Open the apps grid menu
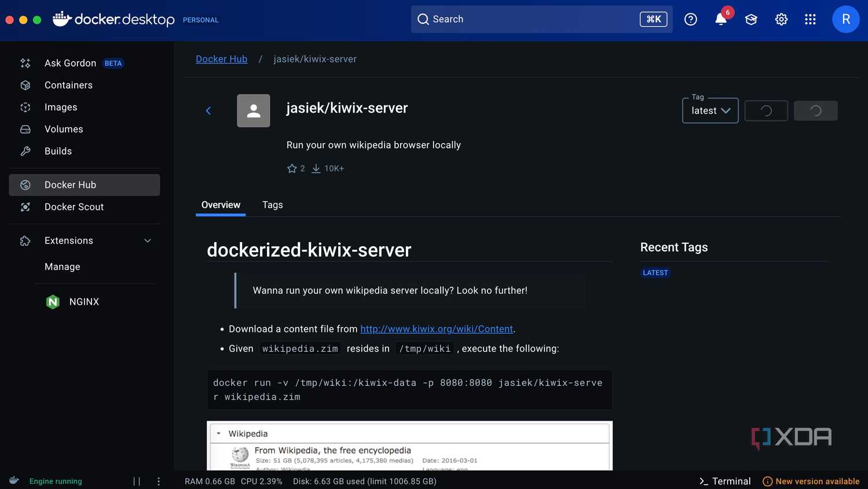Viewport: 868px width, 489px height. (x=811, y=19)
